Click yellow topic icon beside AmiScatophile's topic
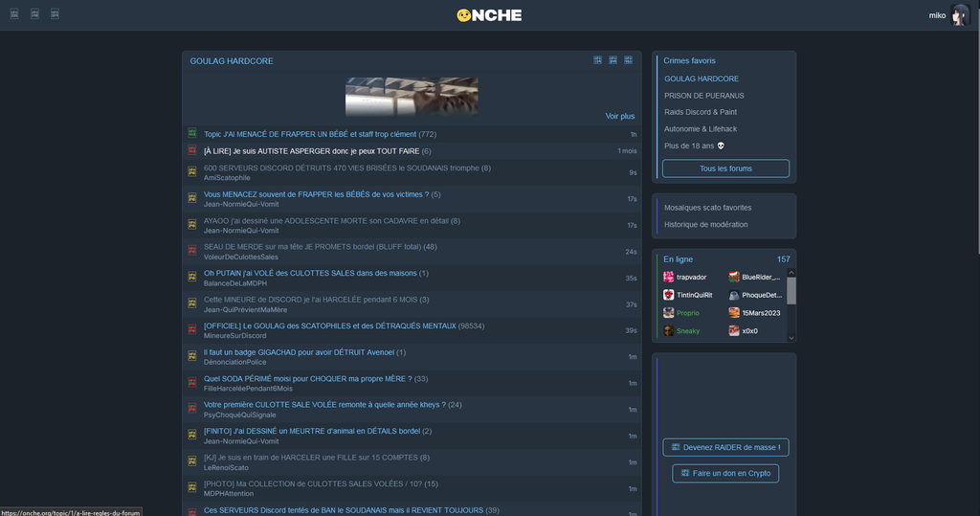Screen dimensions: 980x516 tap(192, 171)
